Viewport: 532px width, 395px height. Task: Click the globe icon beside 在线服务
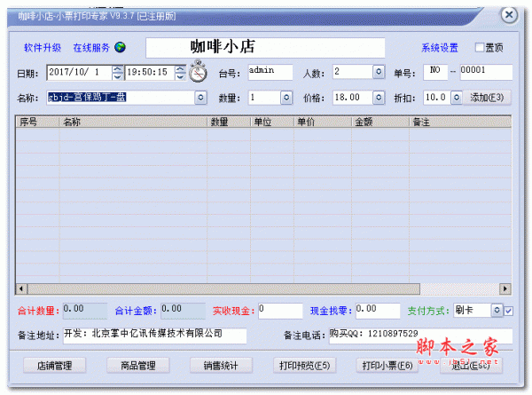[121, 48]
